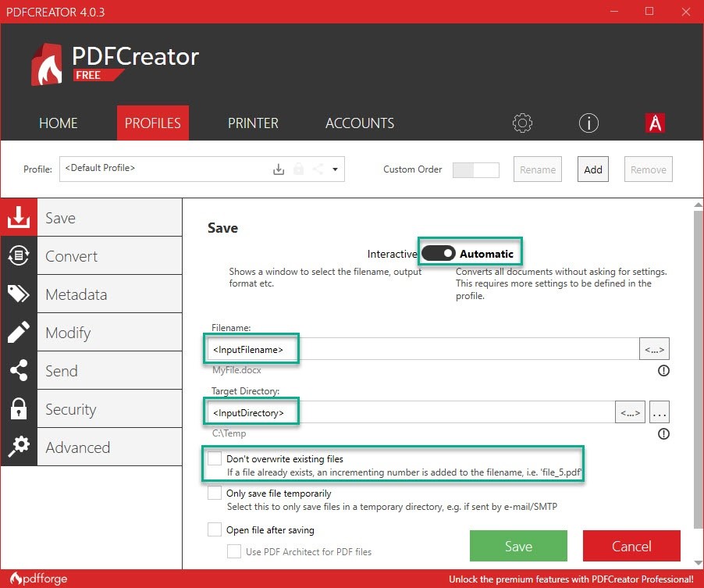Click the PDFCreator flame logo

[47, 64]
